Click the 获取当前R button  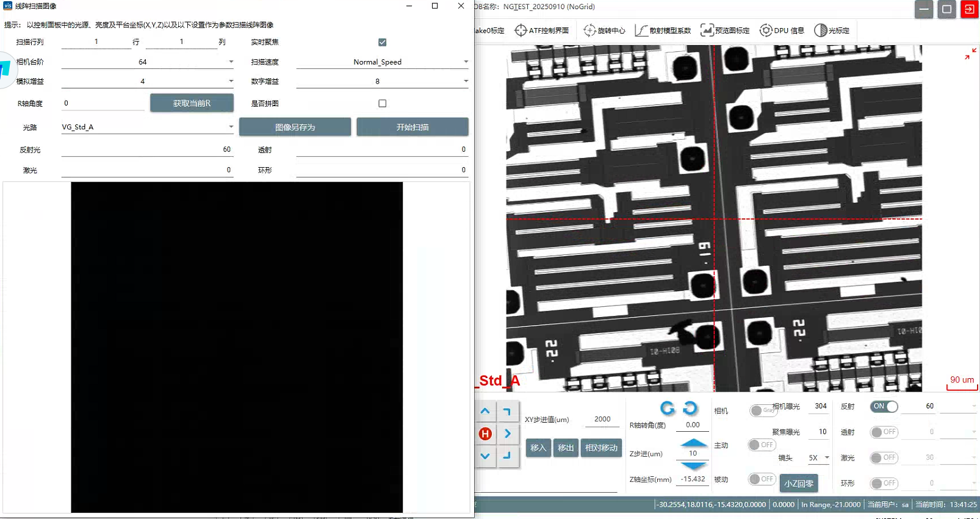point(192,103)
